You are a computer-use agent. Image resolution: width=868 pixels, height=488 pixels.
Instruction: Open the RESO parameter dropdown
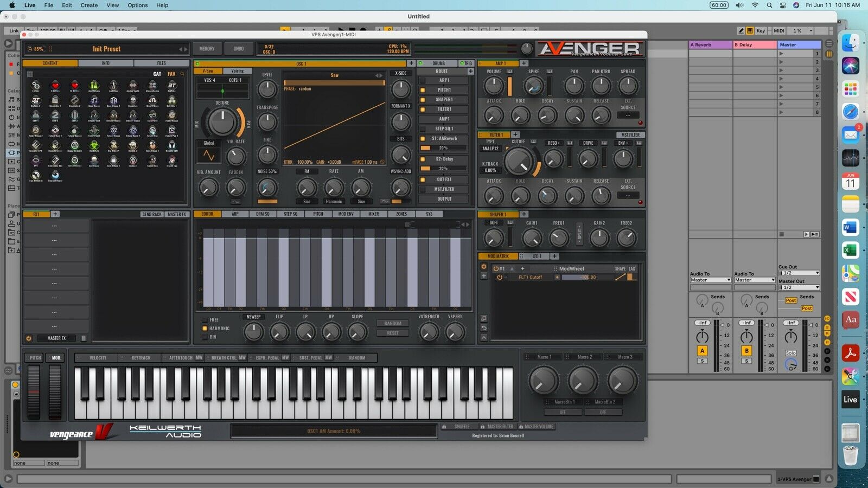[x=554, y=143]
